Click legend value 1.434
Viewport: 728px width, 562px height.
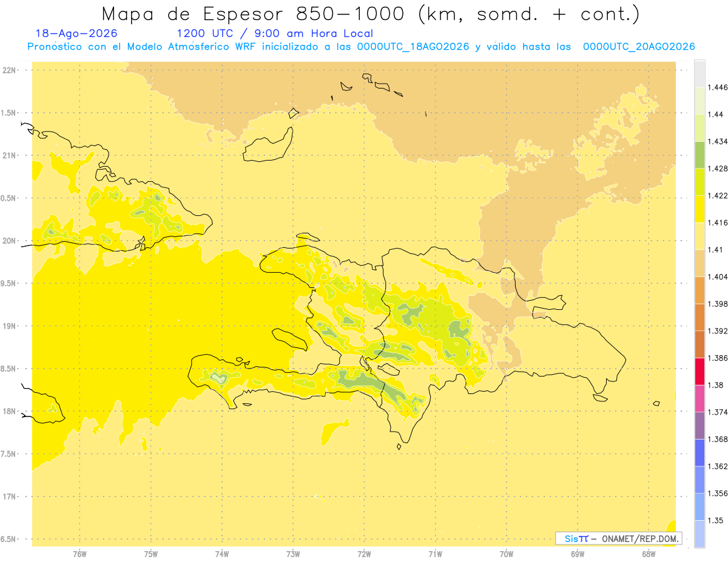(719, 141)
